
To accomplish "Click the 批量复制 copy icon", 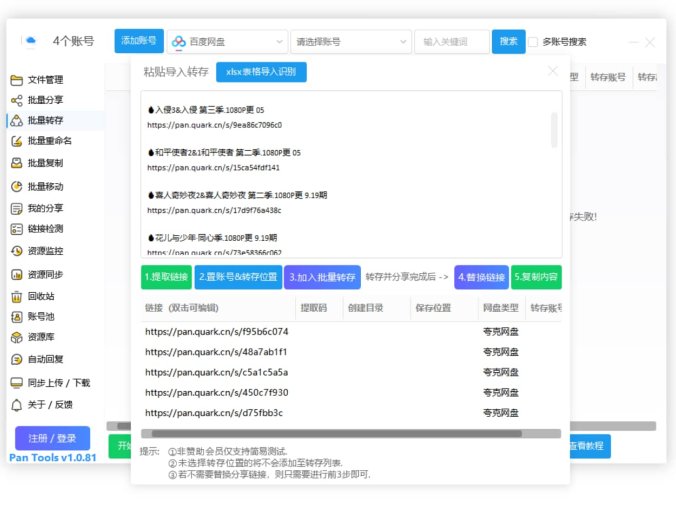I will tap(16, 163).
